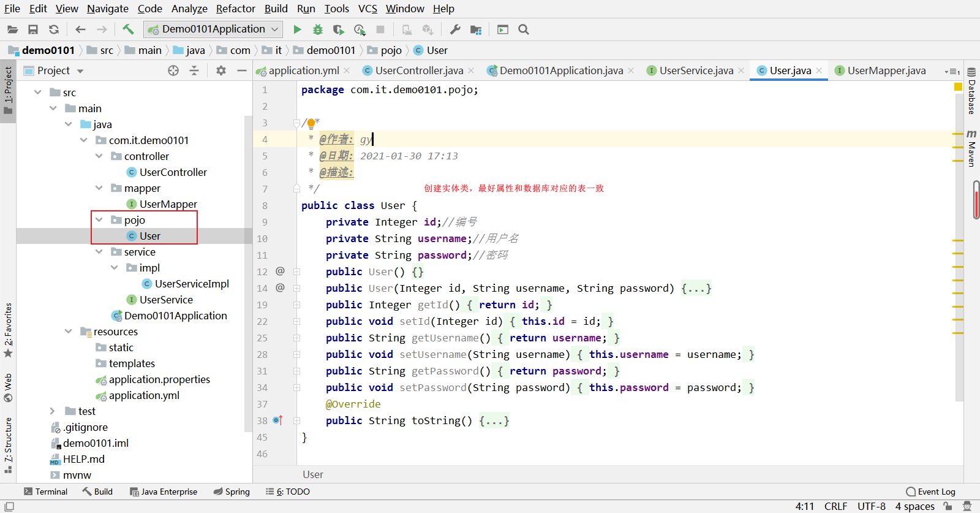980x513 pixels.
Task: Switch to the application.yml tab
Action: pos(303,70)
